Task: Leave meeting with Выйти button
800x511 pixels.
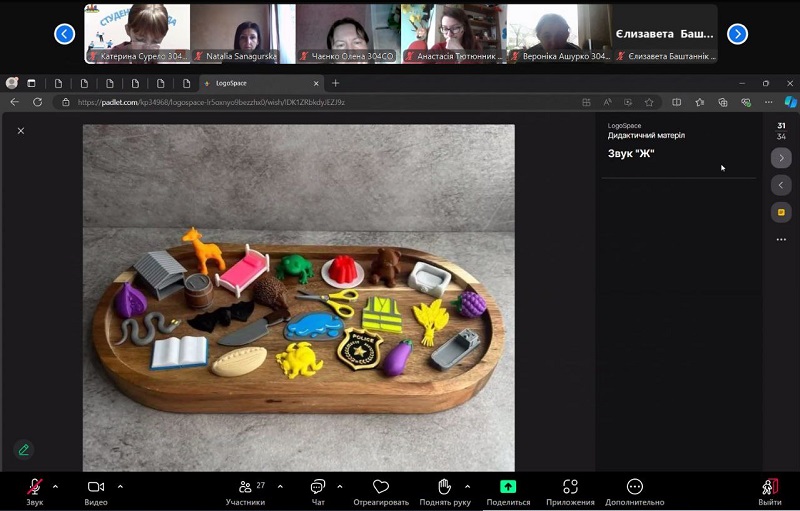Action: [770, 492]
